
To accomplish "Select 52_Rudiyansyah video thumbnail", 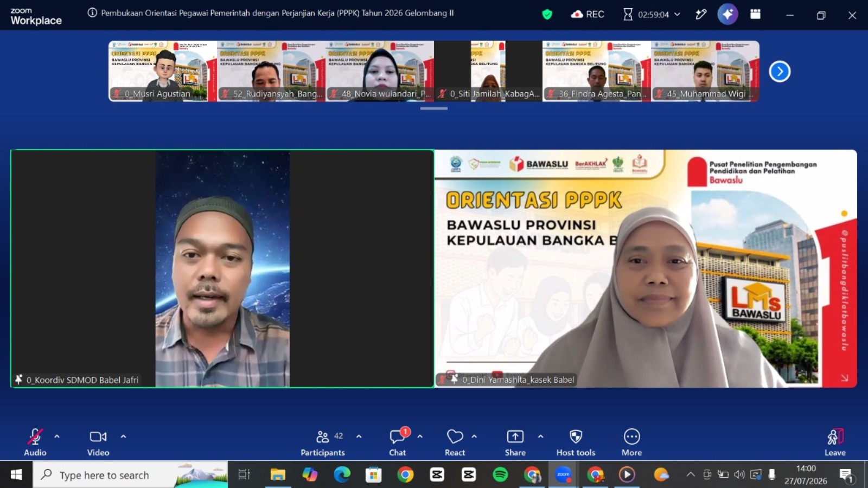I will [271, 71].
